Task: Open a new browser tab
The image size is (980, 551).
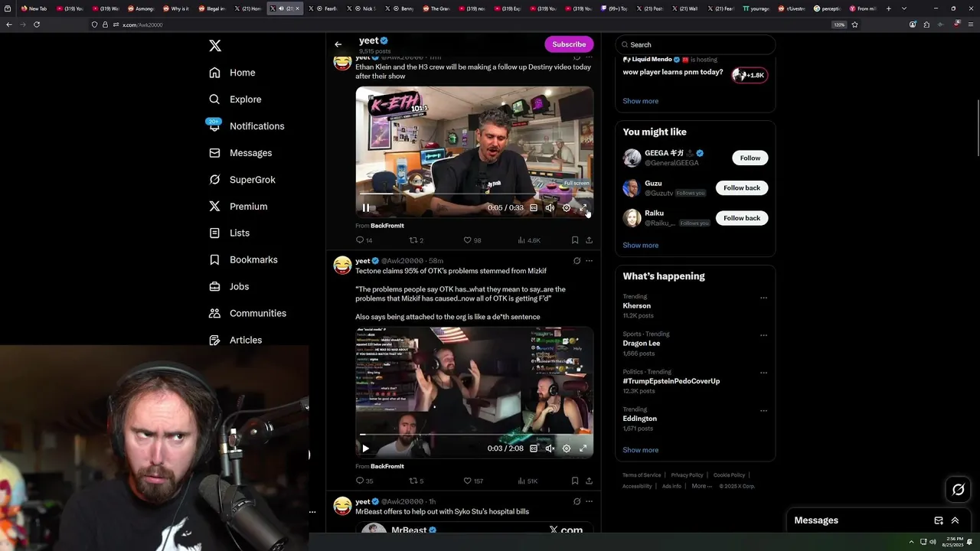Action: pos(888,8)
